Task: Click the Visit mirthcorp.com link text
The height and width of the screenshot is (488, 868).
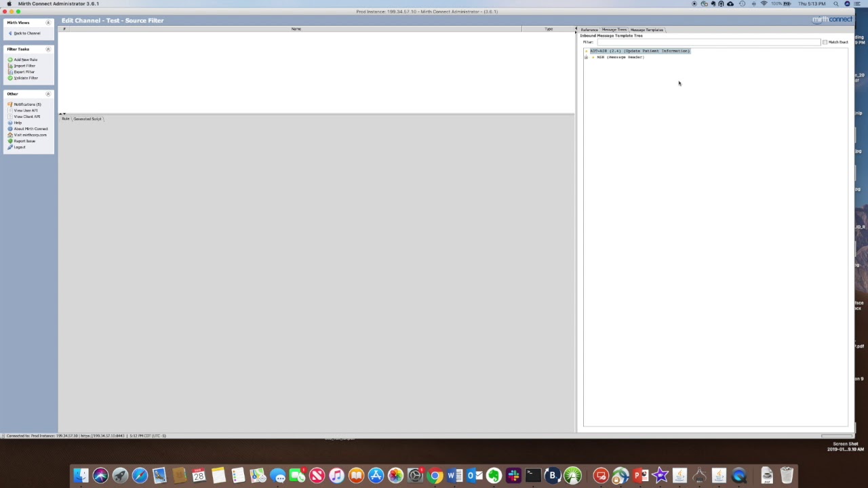Action: point(31,135)
